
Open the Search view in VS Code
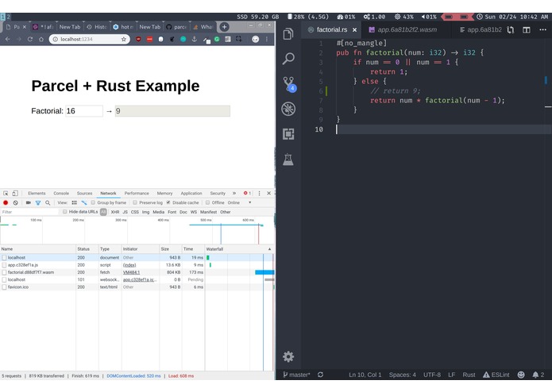288,59
